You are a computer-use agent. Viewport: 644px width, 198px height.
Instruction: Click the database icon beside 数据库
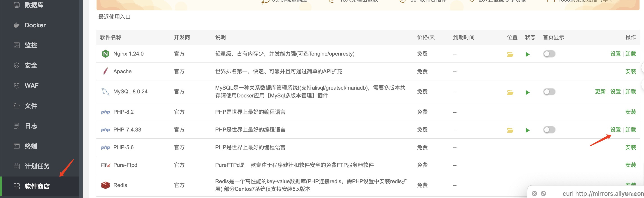[16, 5]
